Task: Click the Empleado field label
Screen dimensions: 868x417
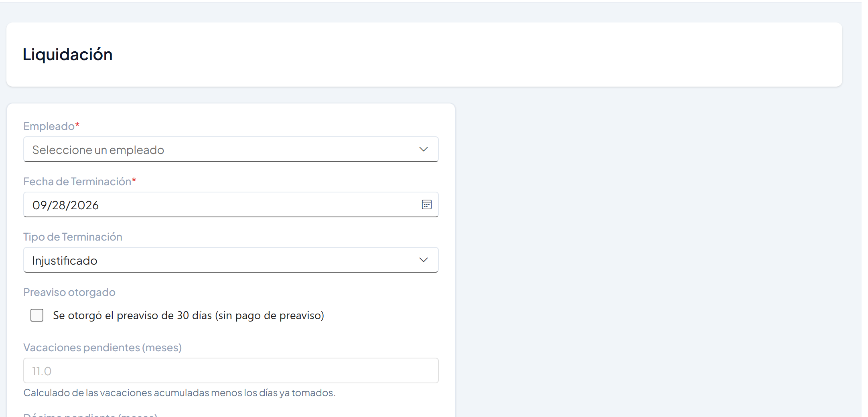Action: tap(51, 126)
